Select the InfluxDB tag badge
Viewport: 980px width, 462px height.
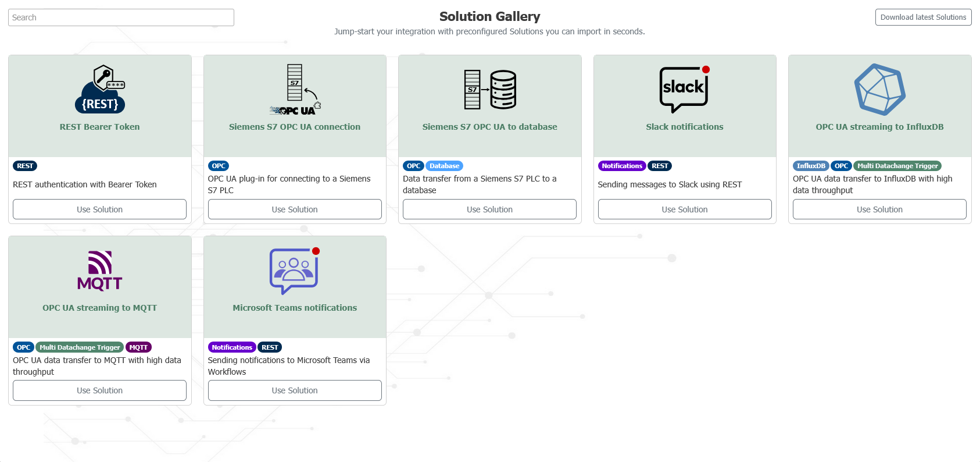[x=810, y=166]
